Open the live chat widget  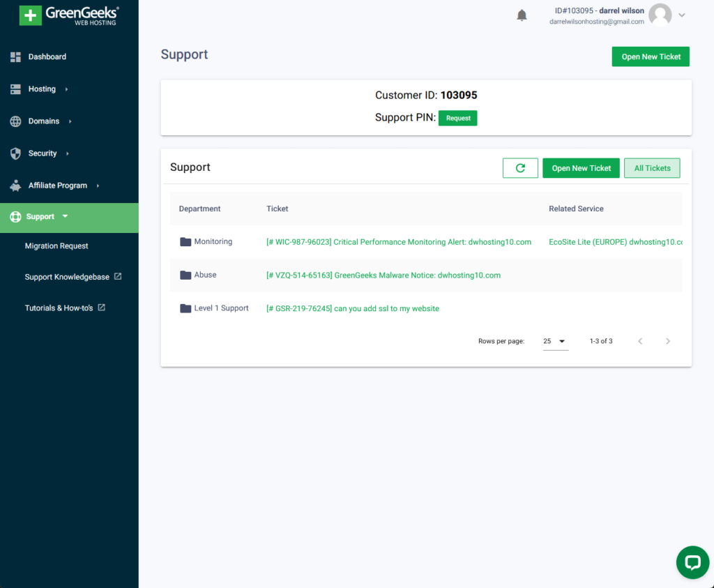692,562
